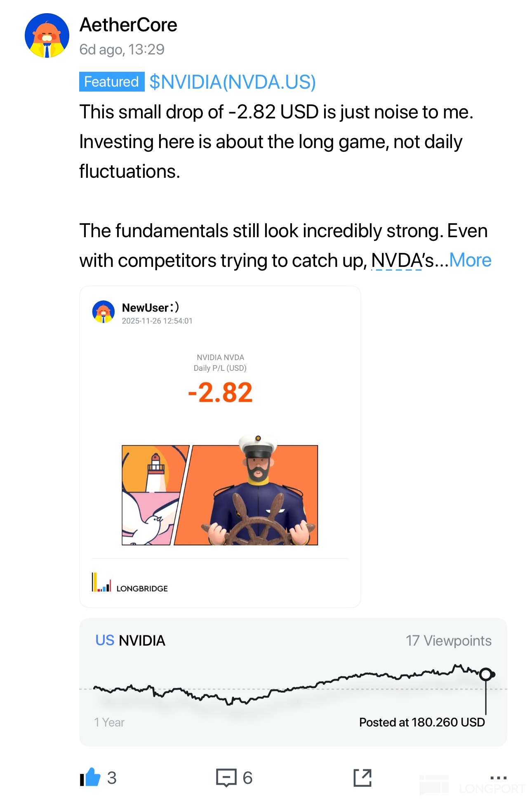532x802 pixels.
Task: Tap the lighthouse and seagull illustration
Action: pos(153,495)
